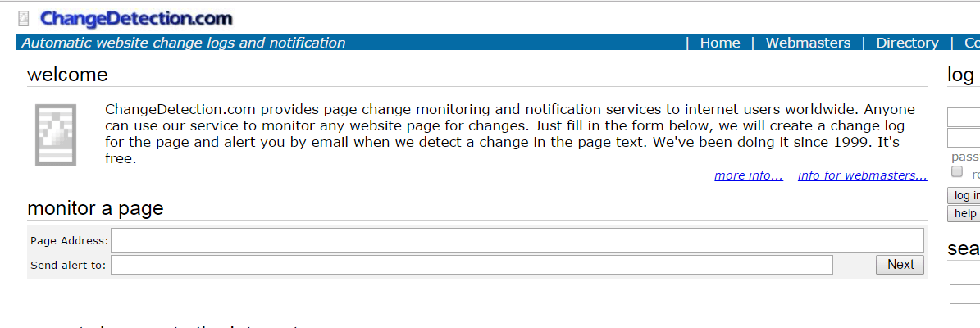Click the log in button
Screen dimensions: 980x328
(x=964, y=195)
